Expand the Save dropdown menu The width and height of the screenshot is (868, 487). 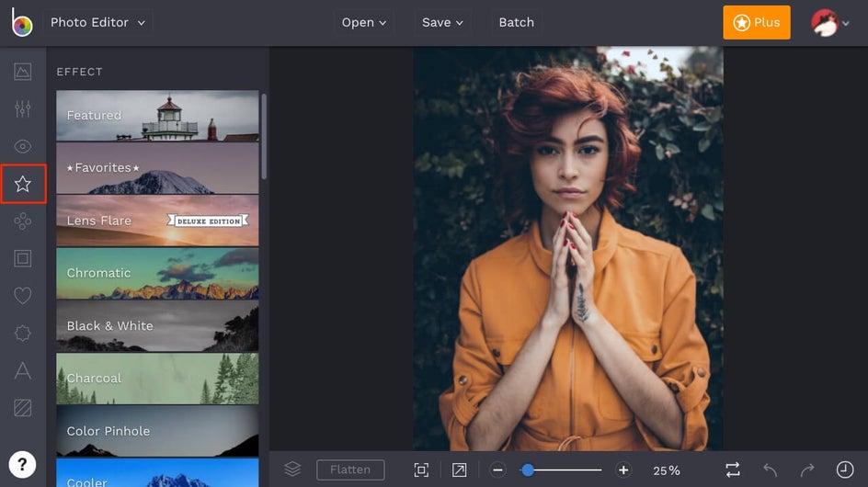pyautogui.click(x=442, y=22)
